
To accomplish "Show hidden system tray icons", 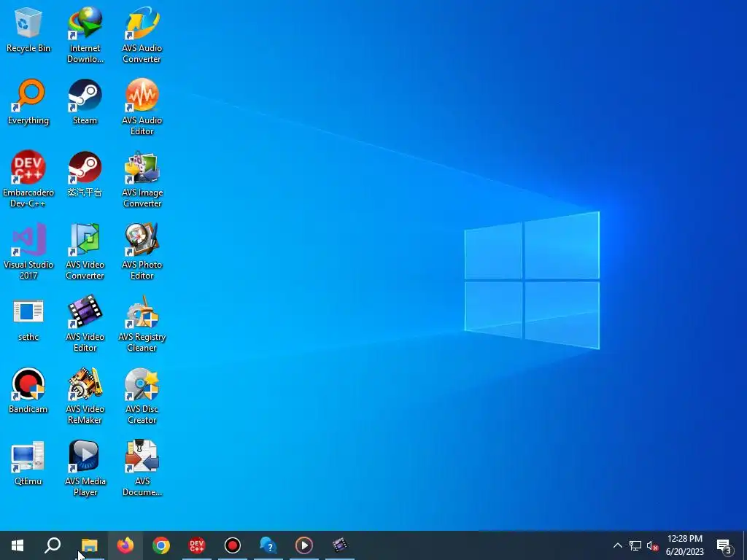I will (x=617, y=545).
